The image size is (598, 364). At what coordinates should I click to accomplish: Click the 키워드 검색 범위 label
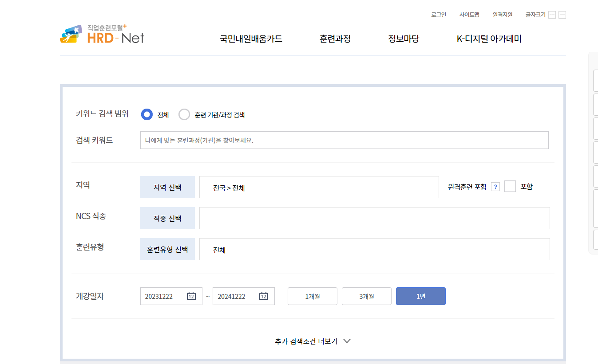(x=102, y=114)
